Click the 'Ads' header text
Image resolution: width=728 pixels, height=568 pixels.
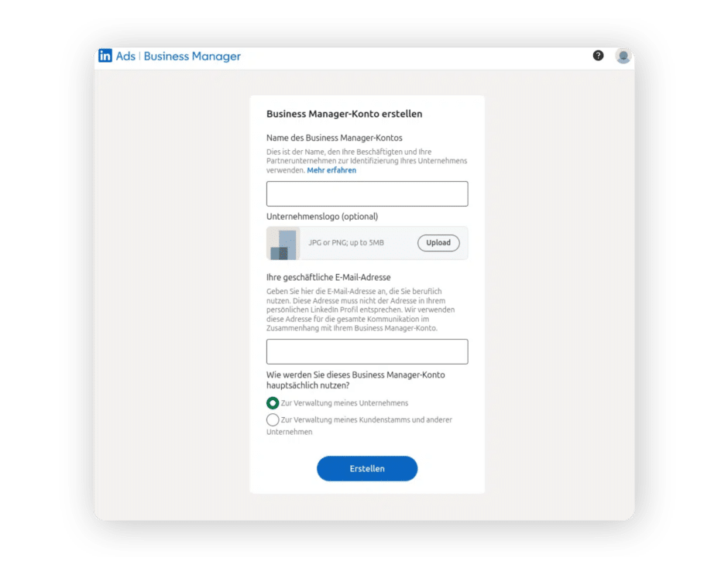tap(125, 56)
